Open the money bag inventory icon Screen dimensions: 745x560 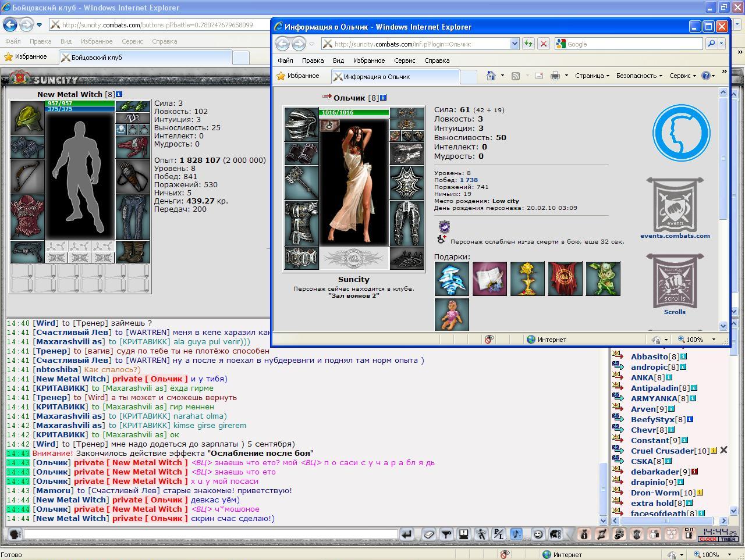click(584, 534)
